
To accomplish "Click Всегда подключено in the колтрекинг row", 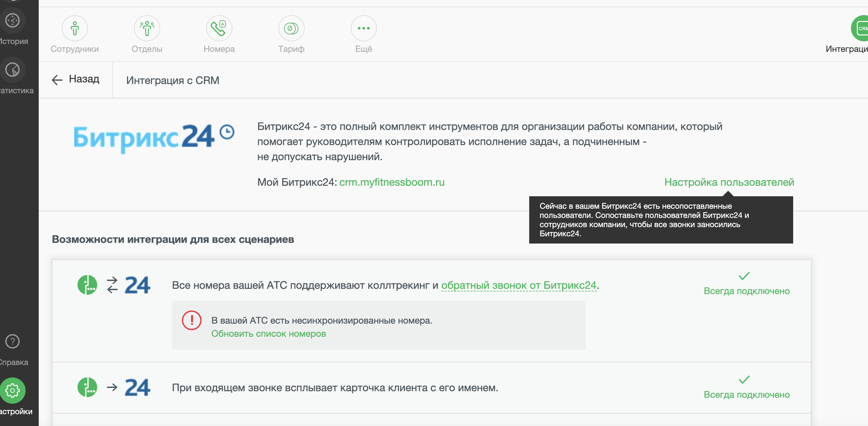I will point(746,291).
